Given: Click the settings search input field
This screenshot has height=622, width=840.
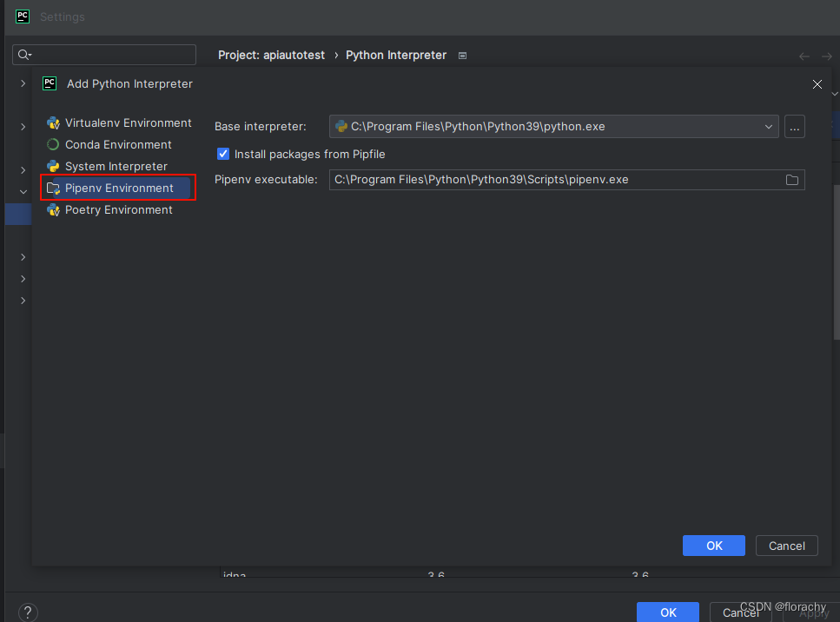Looking at the screenshot, I should click(x=104, y=55).
